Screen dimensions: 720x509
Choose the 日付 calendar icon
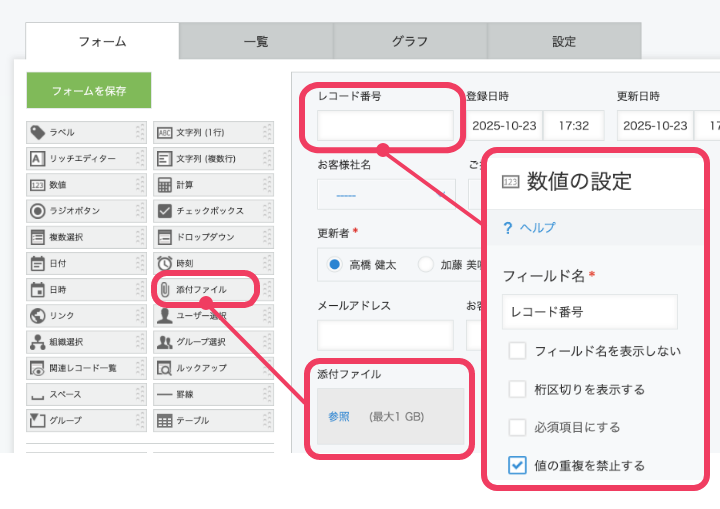[37, 263]
